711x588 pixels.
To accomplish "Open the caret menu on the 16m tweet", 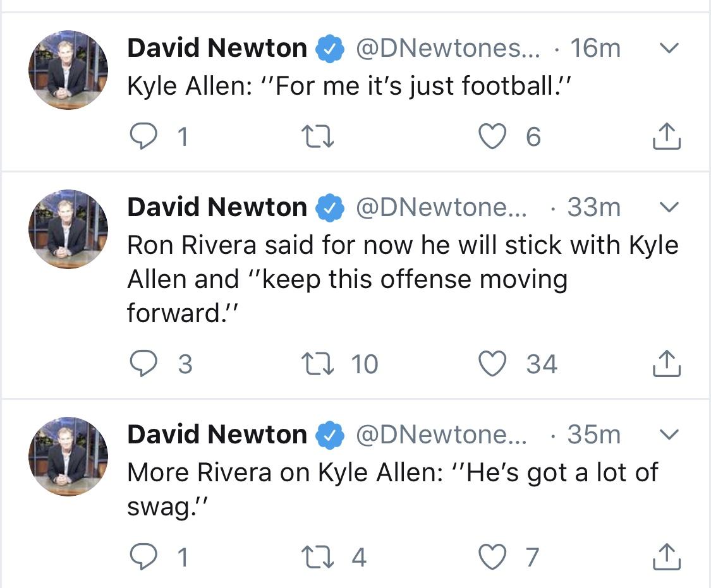I will (669, 47).
